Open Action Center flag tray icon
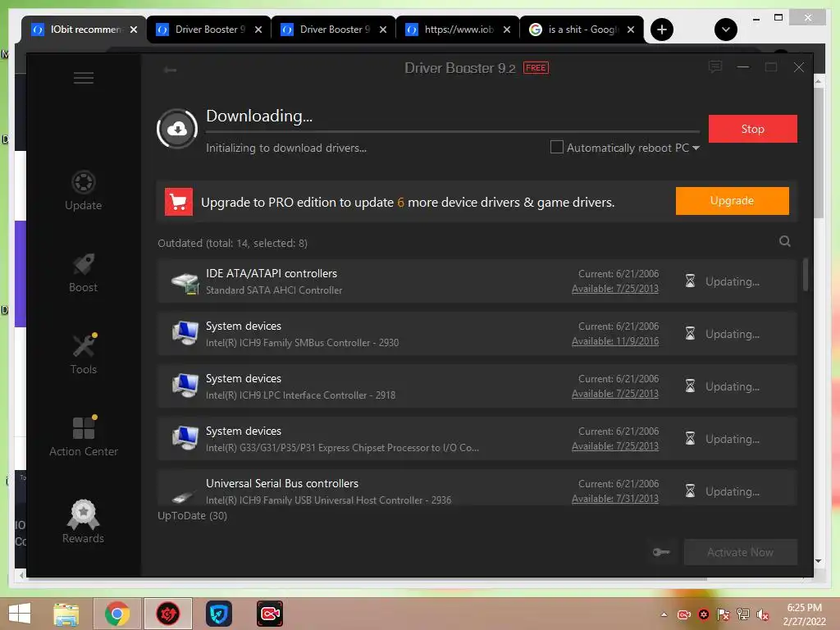 point(724,614)
